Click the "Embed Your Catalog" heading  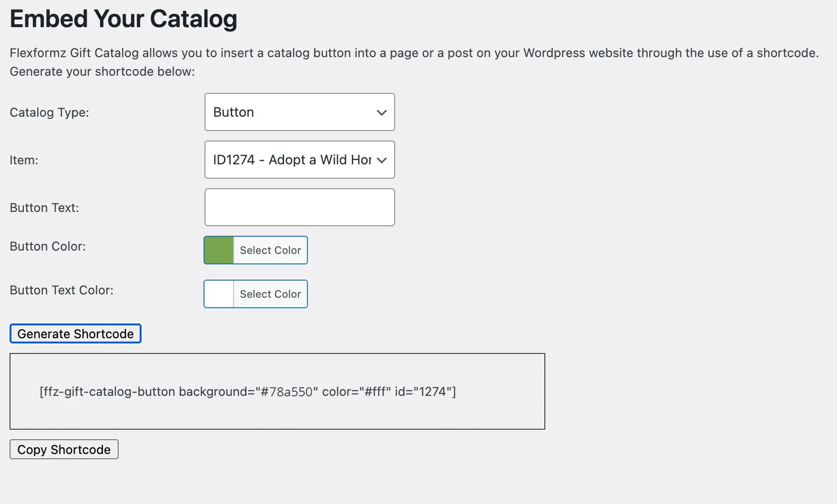tap(123, 19)
